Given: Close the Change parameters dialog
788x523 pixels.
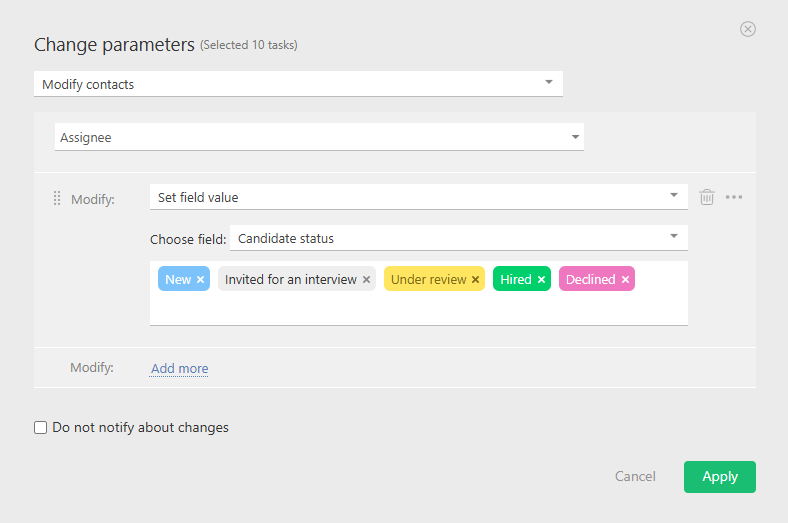Looking at the screenshot, I should point(748,29).
